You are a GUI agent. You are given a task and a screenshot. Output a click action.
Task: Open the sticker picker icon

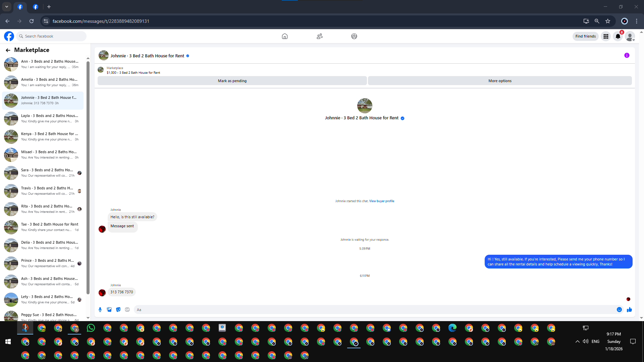118,310
